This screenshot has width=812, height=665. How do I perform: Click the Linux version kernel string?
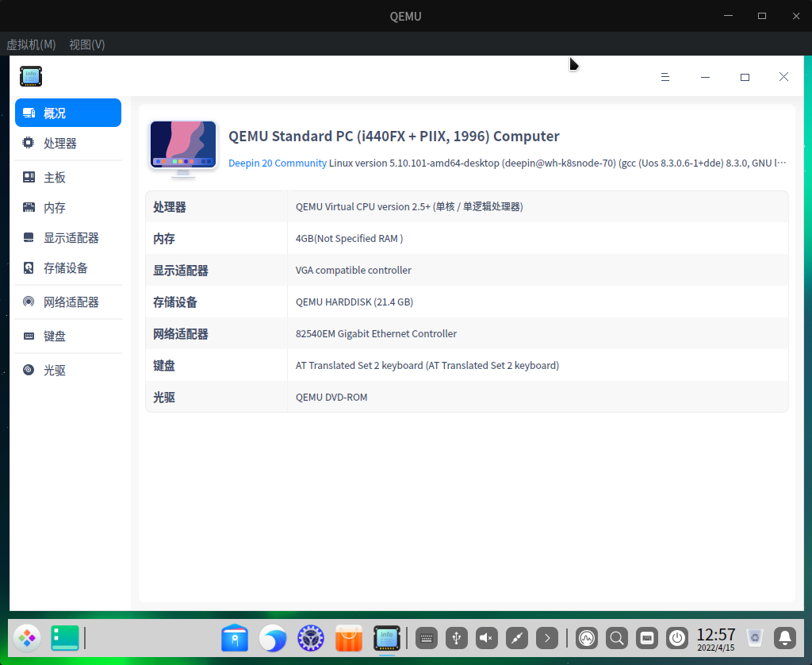(x=557, y=163)
